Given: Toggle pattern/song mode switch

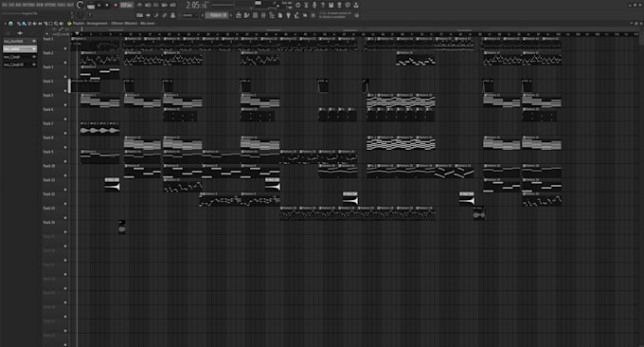Looking at the screenshot, I should [91, 7].
